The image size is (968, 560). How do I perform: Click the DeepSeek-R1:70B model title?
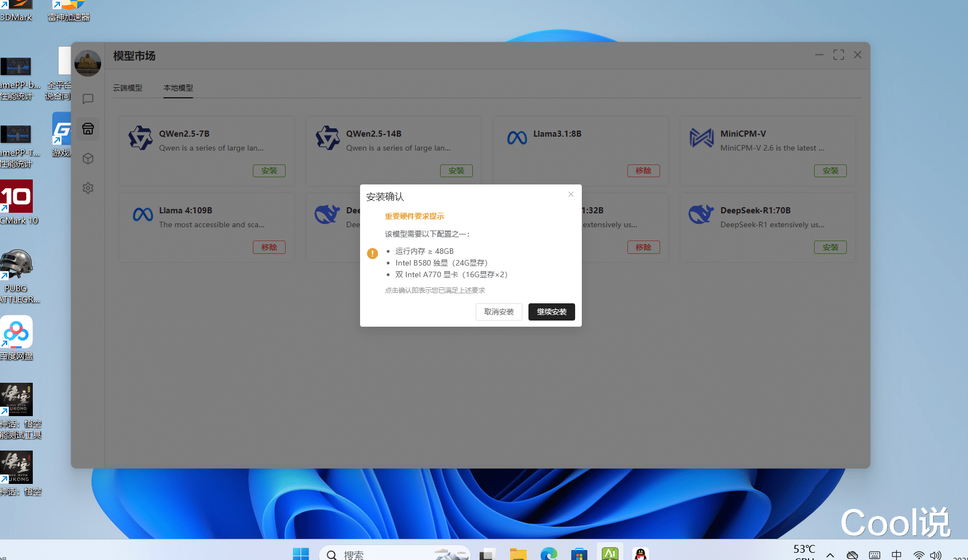tap(755, 211)
